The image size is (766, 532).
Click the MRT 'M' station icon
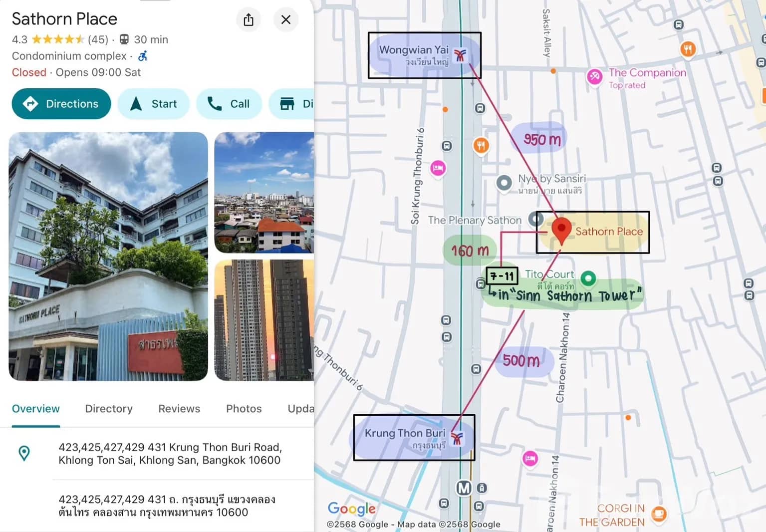(x=464, y=488)
